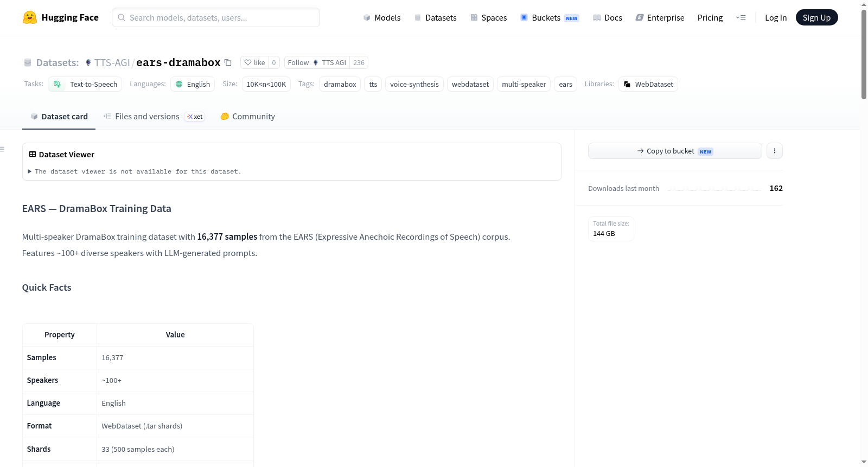Click the search magnifier icon
This screenshot has width=868, height=467.
tap(122, 18)
